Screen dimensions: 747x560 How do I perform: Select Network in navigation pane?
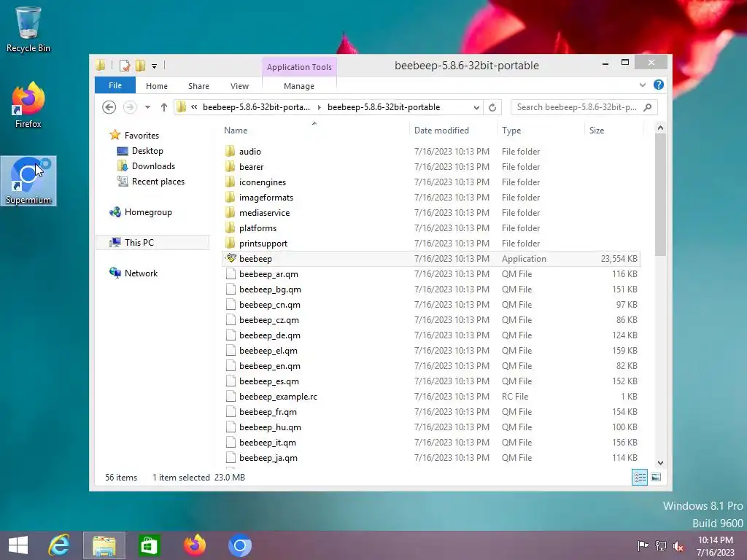[141, 273]
